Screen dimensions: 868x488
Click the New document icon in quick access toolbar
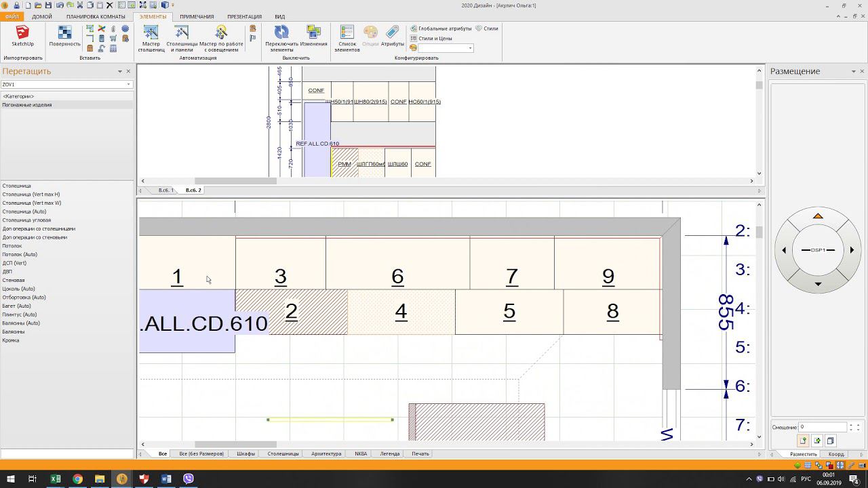(x=28, y=5)
